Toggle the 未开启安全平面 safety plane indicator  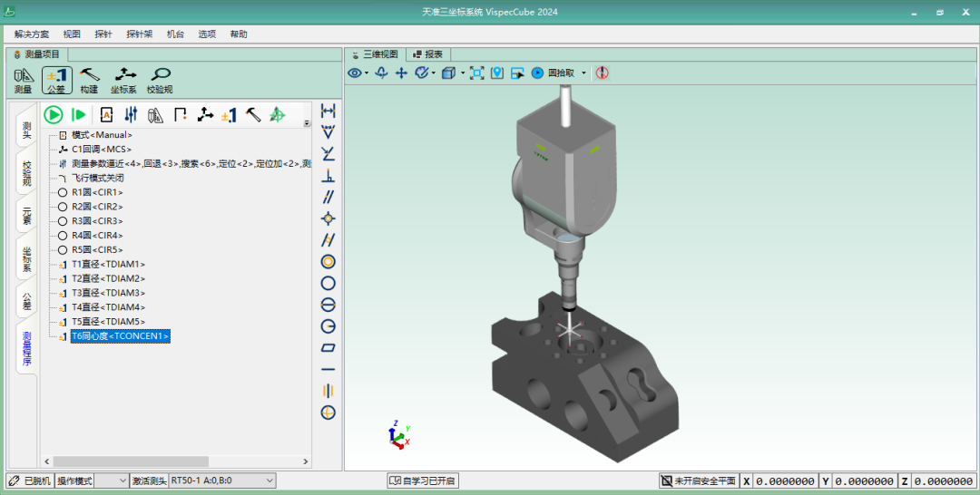698,480
